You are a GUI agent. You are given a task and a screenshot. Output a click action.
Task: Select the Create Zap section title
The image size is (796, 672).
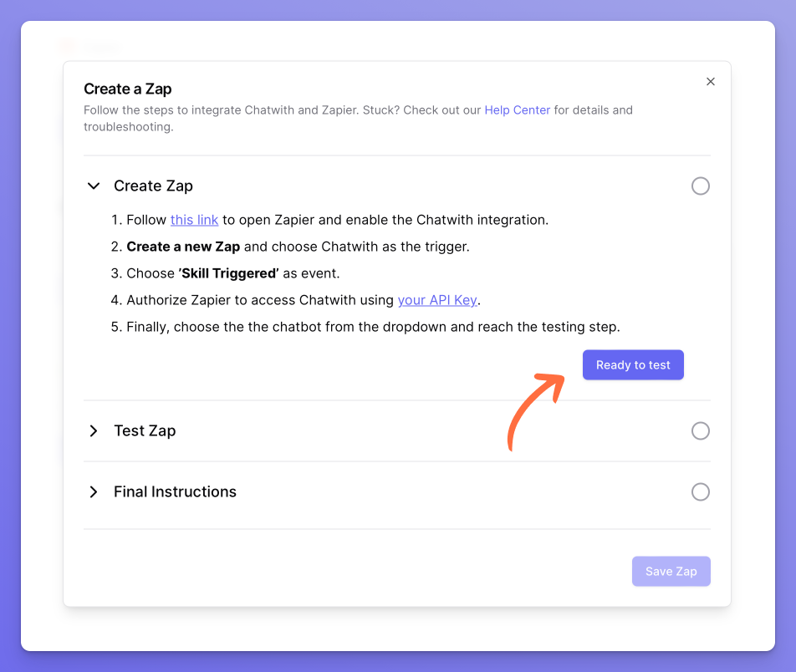click(153, 186)
